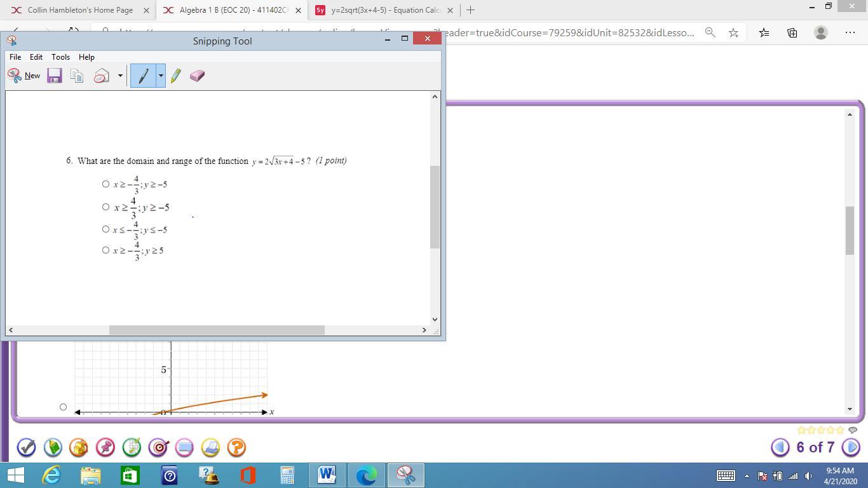Image resolution: width=868 pixels, height=488 pixels.
Task: Open lesson help with the question mark icon
Action: pos(236,448)
